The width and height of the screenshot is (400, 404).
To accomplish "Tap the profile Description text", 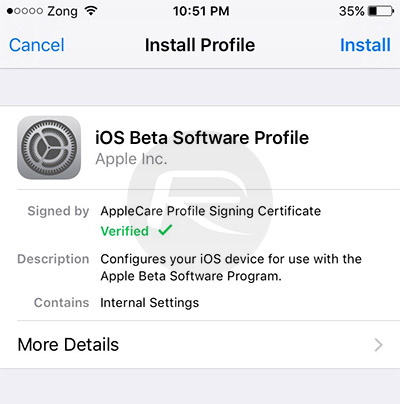I will coord(231,267).
